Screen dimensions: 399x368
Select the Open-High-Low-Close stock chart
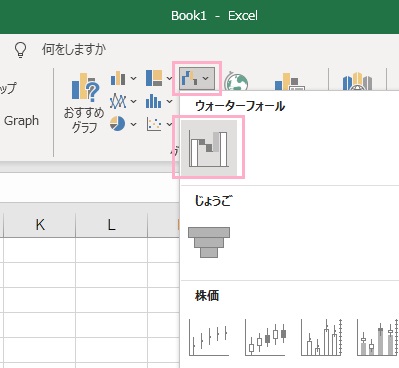265,337
